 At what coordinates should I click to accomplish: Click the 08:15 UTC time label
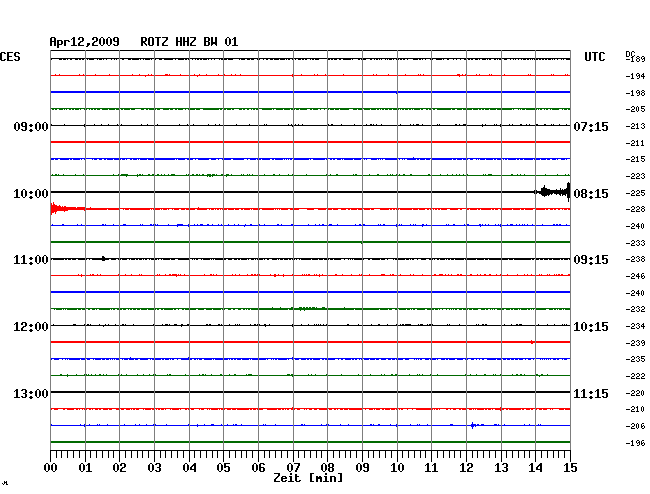(x=591, y=194)
